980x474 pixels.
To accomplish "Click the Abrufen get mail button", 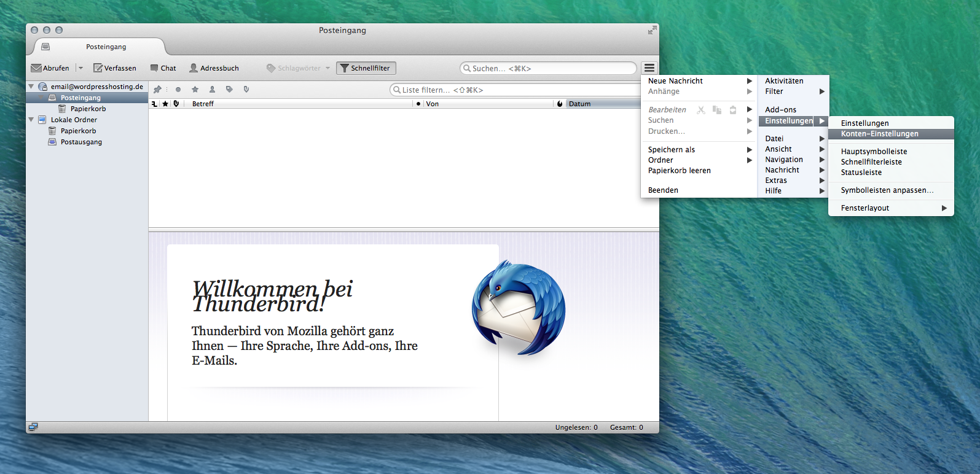I will (x=50, y=68).
